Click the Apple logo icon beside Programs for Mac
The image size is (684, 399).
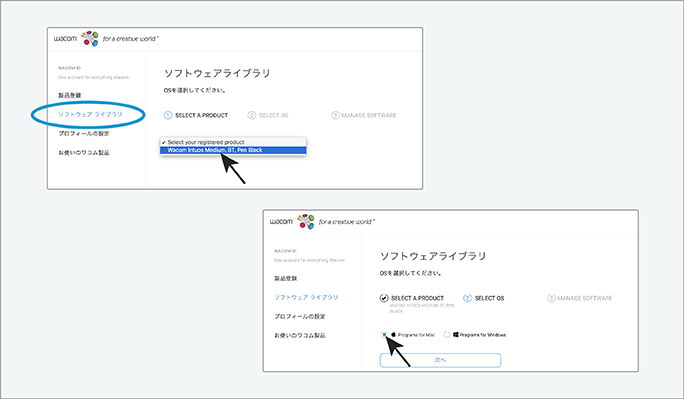click(x=393, y=334)
